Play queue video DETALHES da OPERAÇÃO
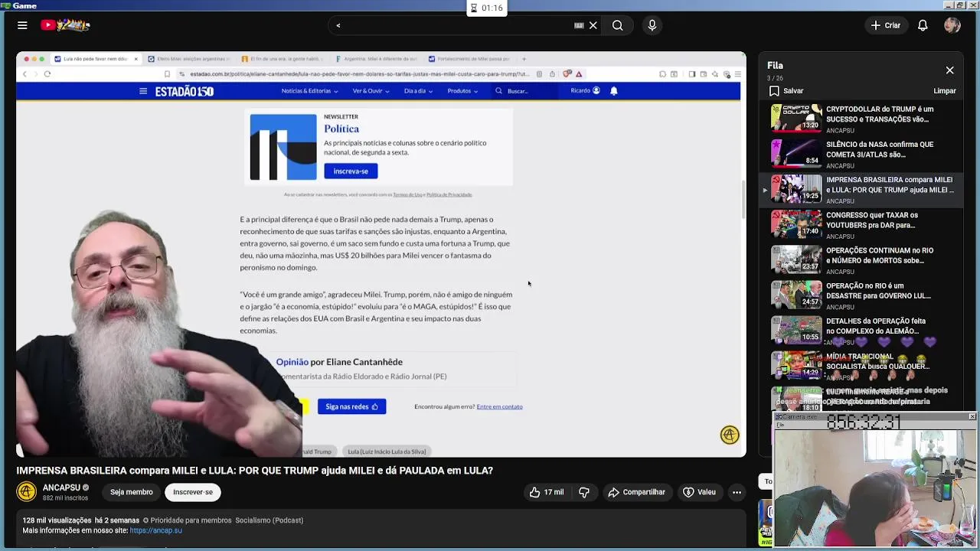This screenshot has width=980, height=551. (861, 331)
